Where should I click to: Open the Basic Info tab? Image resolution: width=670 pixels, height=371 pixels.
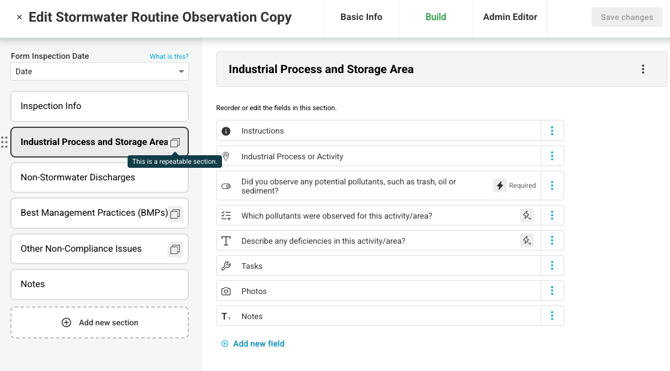(x=361, y=17)
